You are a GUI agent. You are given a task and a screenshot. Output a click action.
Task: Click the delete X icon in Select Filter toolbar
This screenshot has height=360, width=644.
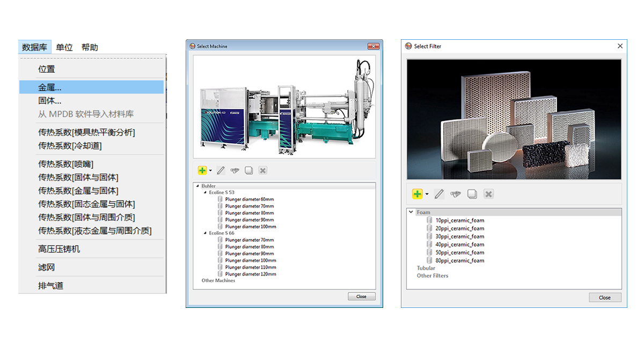488,194
